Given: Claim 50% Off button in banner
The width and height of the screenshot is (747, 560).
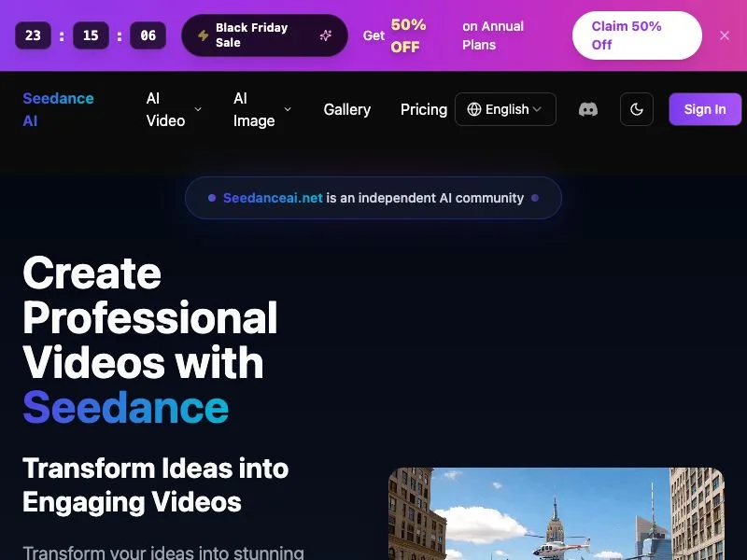Looking at the screenshot, I should (637, 35).
